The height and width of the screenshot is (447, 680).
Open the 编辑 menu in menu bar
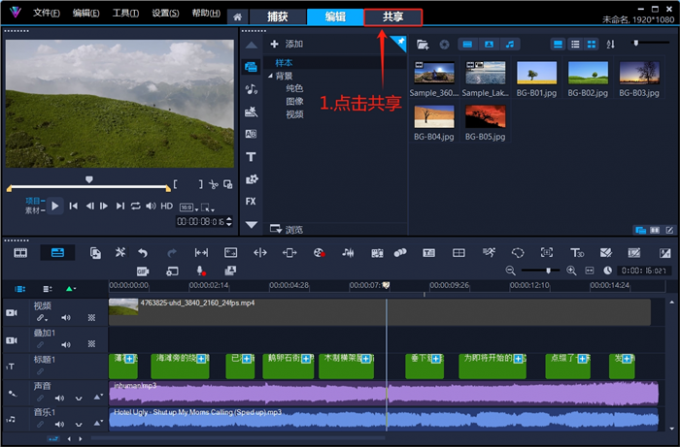coord(86,13)
